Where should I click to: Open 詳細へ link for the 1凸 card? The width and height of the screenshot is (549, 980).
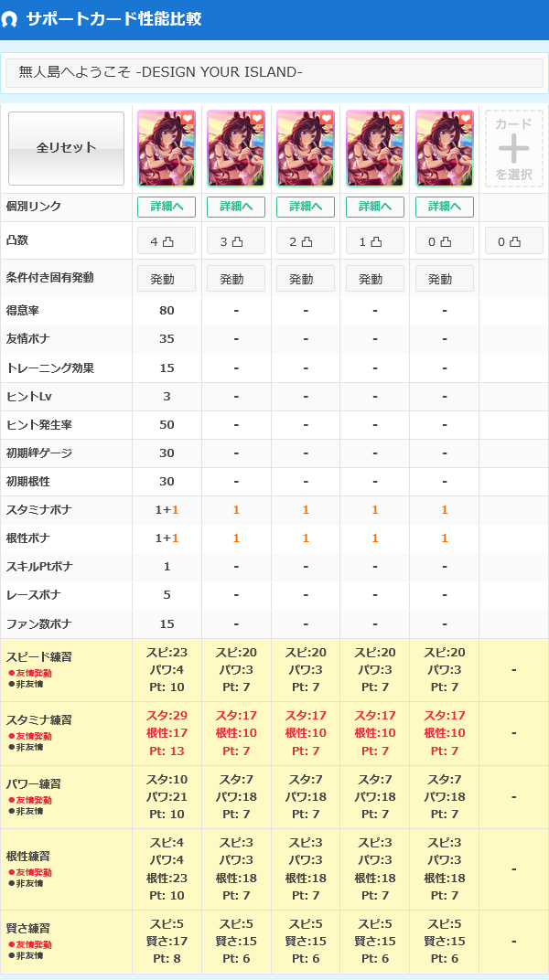pyautogui.click(x=374, y=207)
